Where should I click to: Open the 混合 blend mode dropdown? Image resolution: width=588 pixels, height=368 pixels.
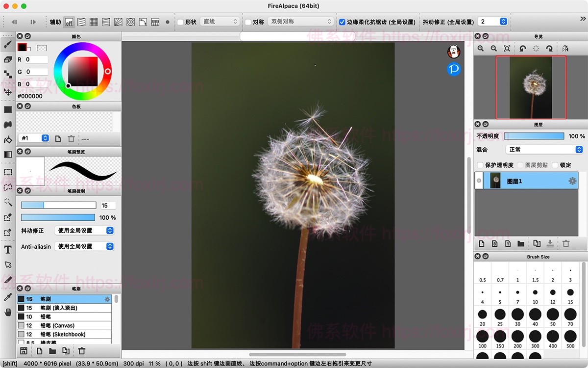[543, 149]
